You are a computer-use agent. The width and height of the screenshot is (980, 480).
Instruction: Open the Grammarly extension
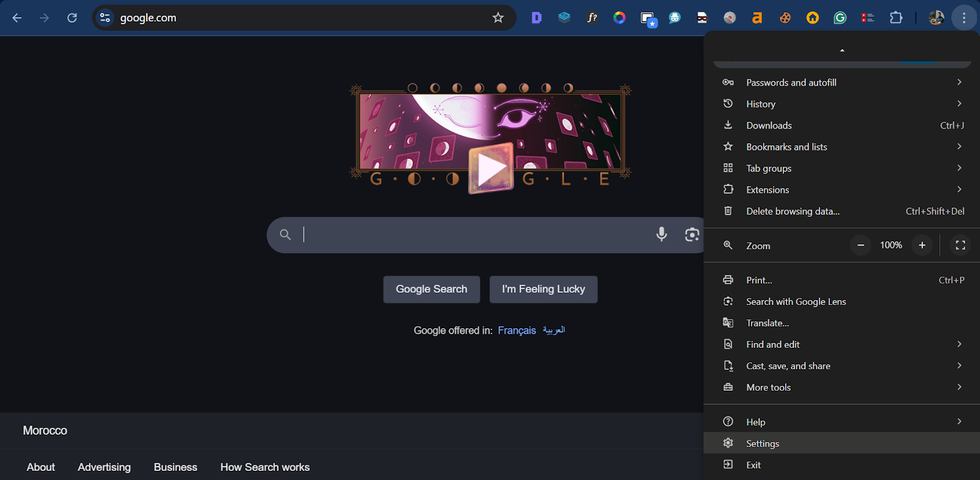pyautogui.click(x=840, y=18)
